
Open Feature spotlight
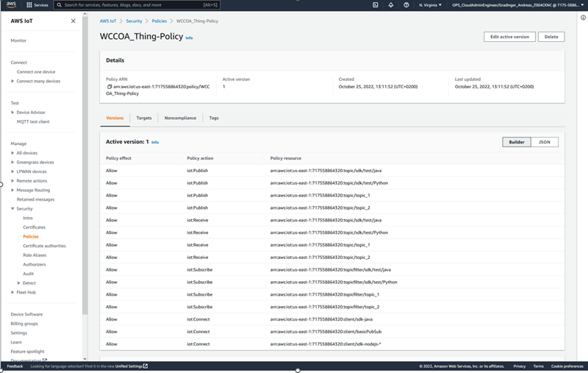coord(27,352)
